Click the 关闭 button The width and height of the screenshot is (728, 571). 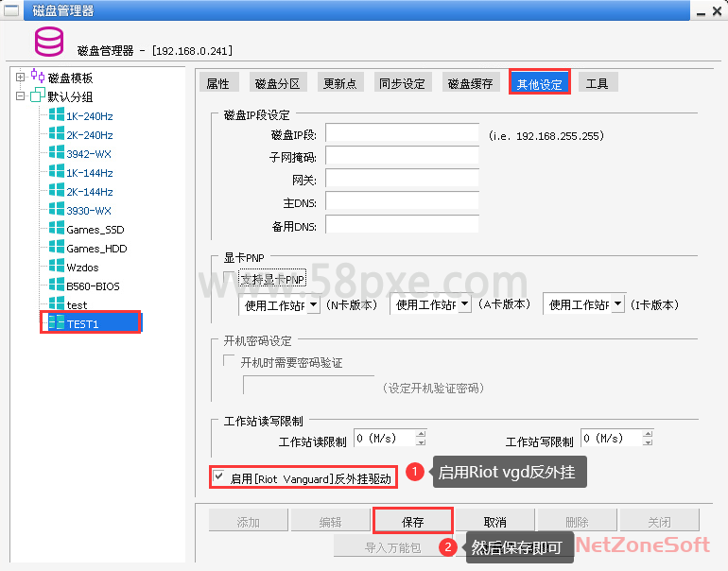[x=659, y=522]
